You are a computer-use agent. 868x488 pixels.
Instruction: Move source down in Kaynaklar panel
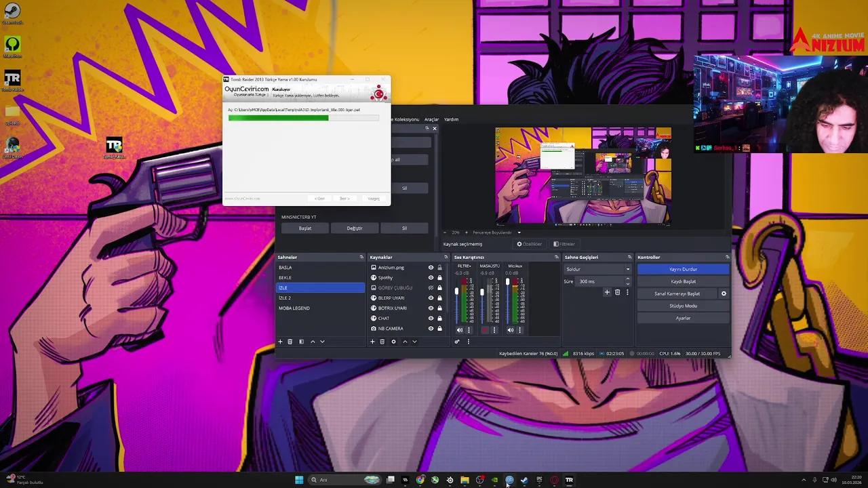(x=414, y=342)
